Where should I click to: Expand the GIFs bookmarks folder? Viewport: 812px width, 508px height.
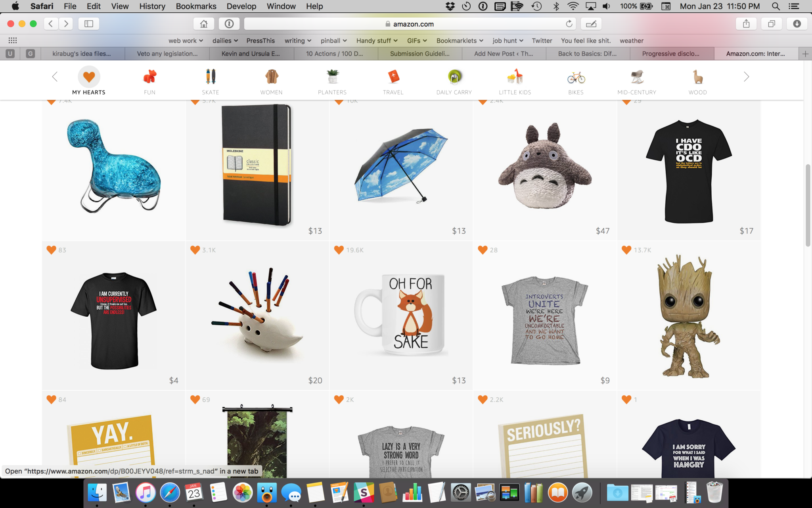[417, 40]
